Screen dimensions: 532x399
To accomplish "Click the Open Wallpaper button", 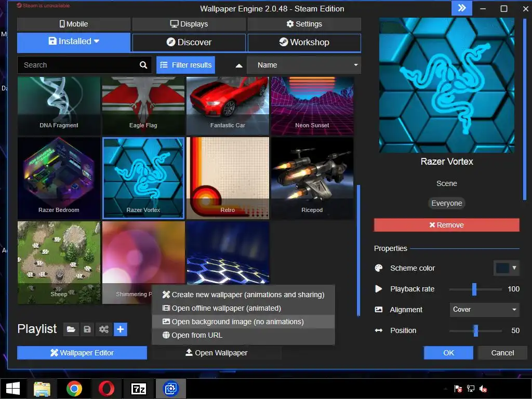I will [x=217, y=353].
